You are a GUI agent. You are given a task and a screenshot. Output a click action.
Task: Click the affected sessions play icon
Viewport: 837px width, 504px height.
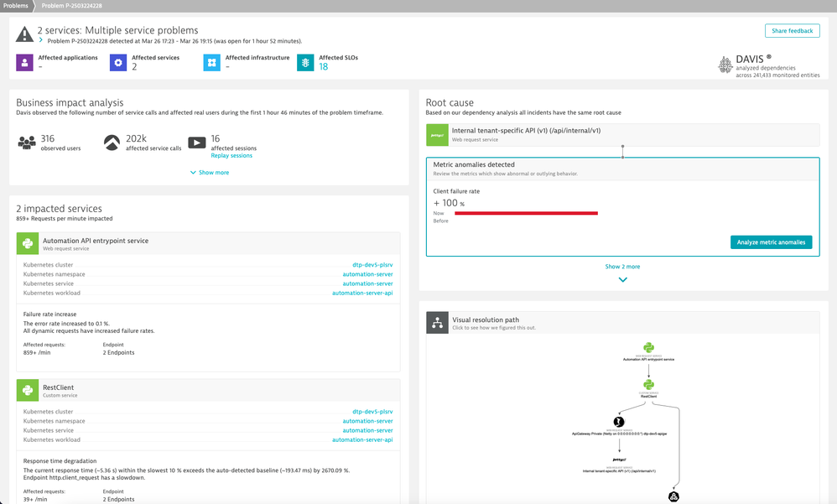[x=196, y=143]
